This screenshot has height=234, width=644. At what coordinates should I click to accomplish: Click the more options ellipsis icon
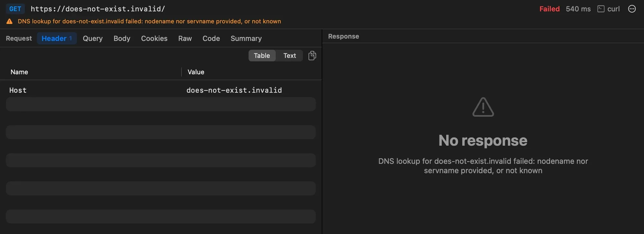(632, 9)
